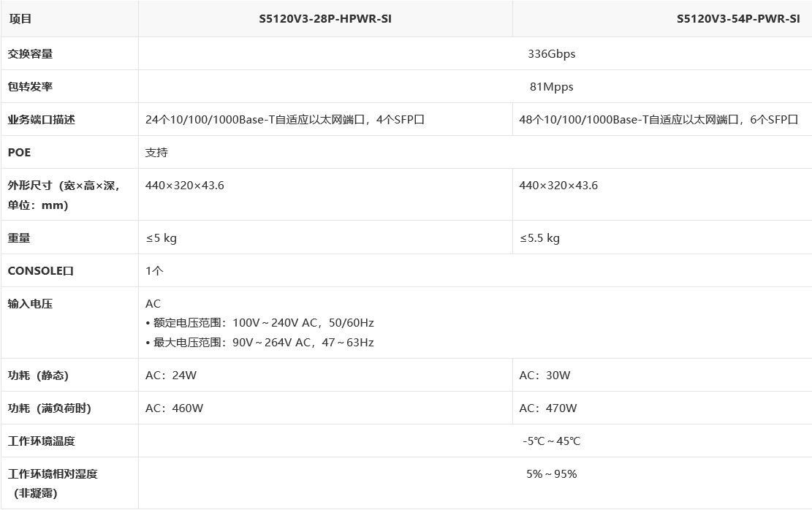Click the ≤5.5 kg weight value
812x510 pixels.
pos(539,238)
